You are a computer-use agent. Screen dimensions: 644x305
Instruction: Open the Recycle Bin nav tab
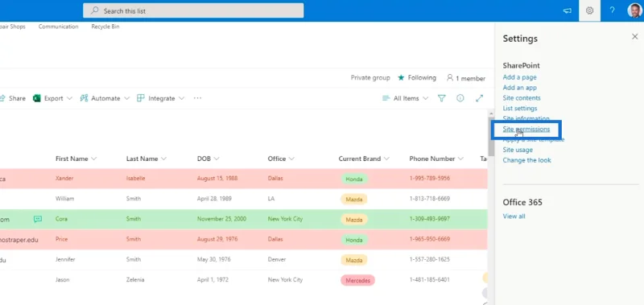[105, 27]
